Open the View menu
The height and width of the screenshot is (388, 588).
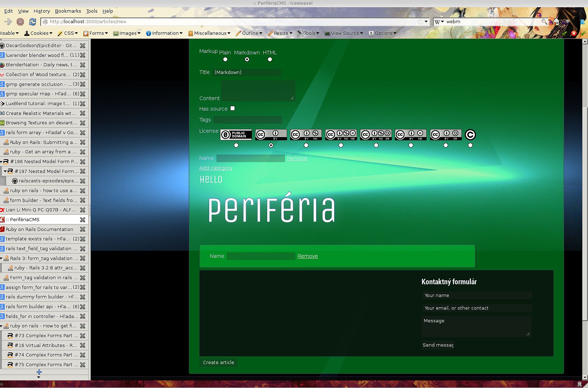tap(23, 11)
